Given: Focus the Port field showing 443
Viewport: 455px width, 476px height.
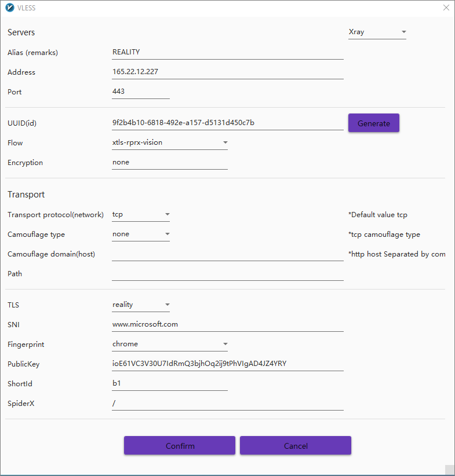Looking at the screenshot, I should point(140,92).
